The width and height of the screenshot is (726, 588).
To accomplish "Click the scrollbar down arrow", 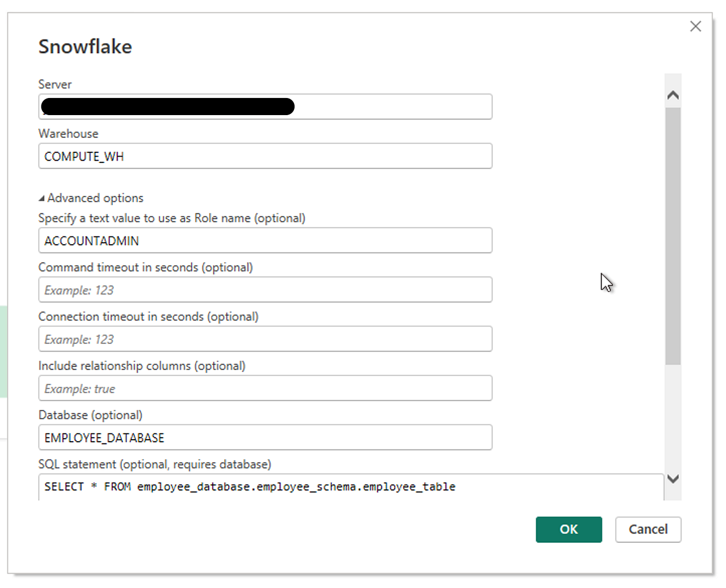I will pos(673,479).
